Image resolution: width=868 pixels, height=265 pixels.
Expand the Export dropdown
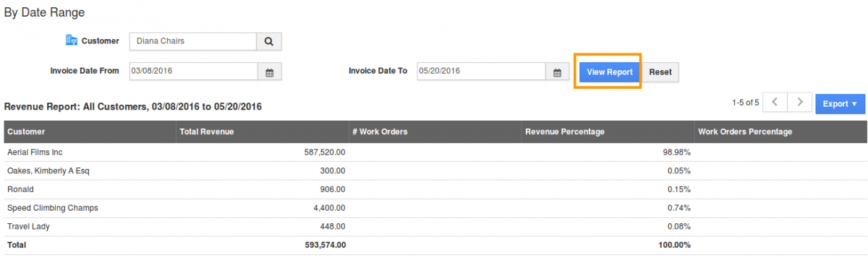point(840,104)
